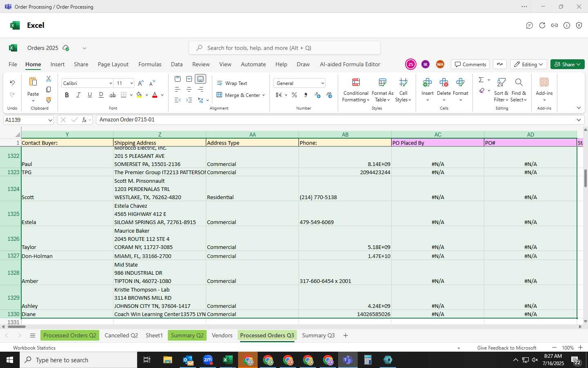
Task: Open the Comments pane button
Action: click(x=470, y=64)
